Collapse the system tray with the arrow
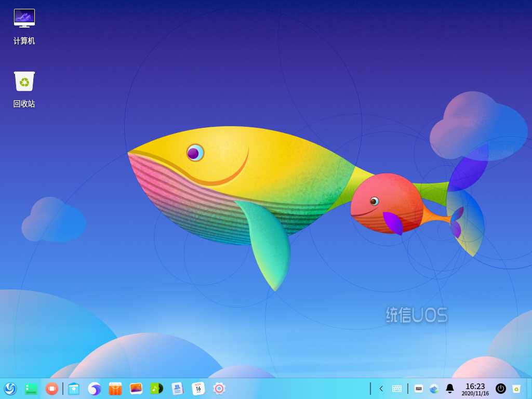The height and width of the screenshot is (399, 532). point(381,389)
